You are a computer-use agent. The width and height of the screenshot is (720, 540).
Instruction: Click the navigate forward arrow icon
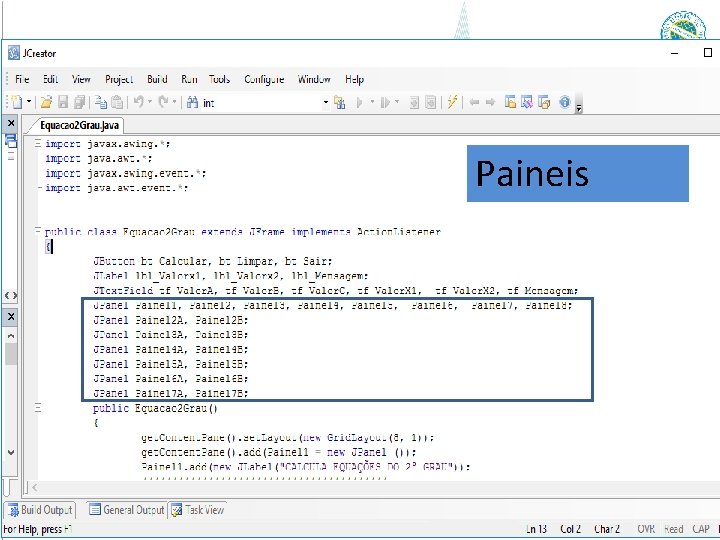490,102
